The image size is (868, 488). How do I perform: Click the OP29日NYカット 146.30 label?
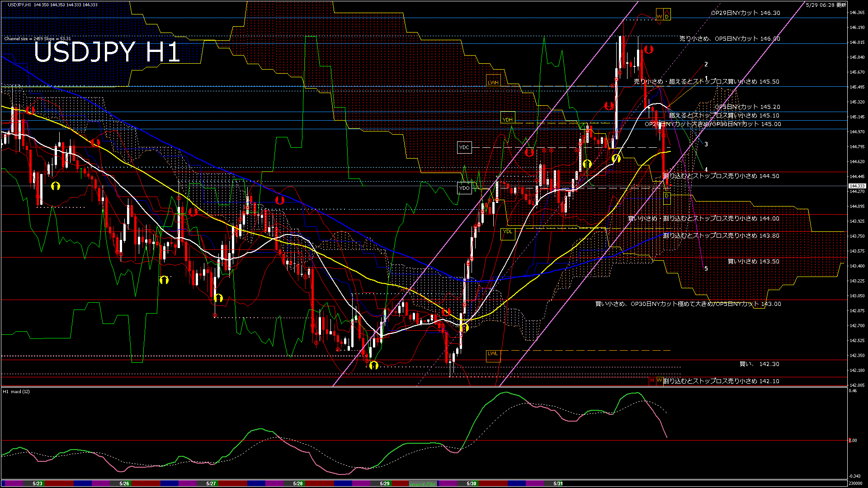pyautogui.click(x=745, y=13)
